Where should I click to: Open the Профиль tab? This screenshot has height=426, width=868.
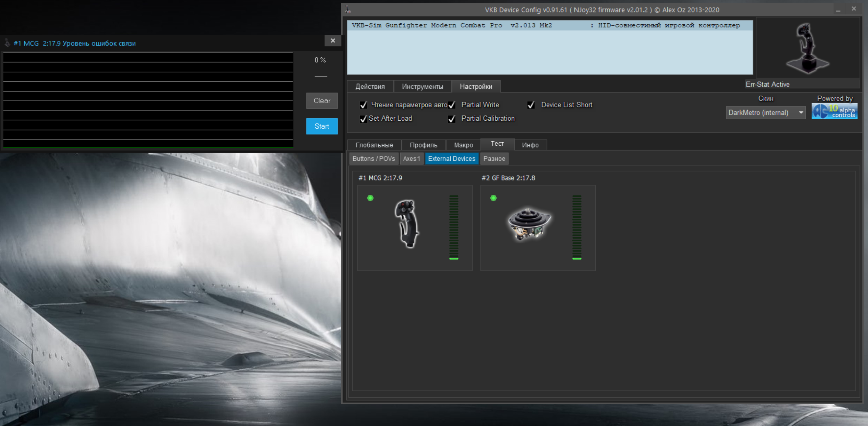click(424, 145)
